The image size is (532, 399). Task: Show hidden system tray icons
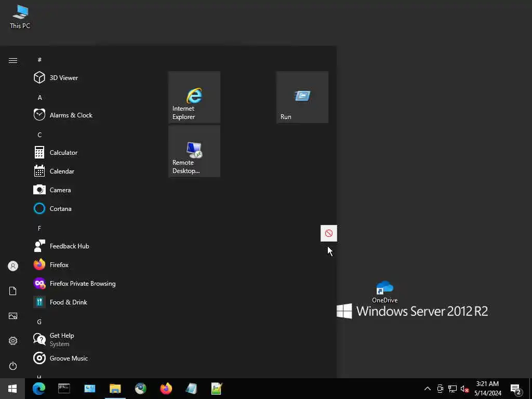pos(428,389)
